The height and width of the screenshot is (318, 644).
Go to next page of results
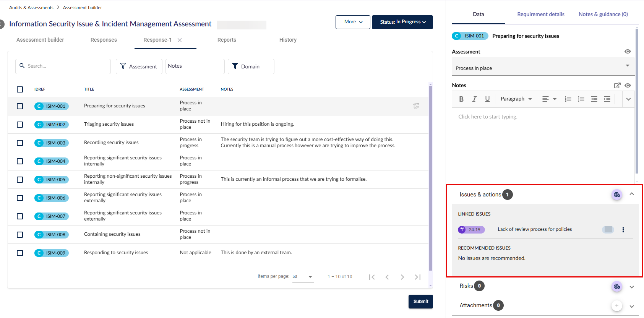coord(402,277)
